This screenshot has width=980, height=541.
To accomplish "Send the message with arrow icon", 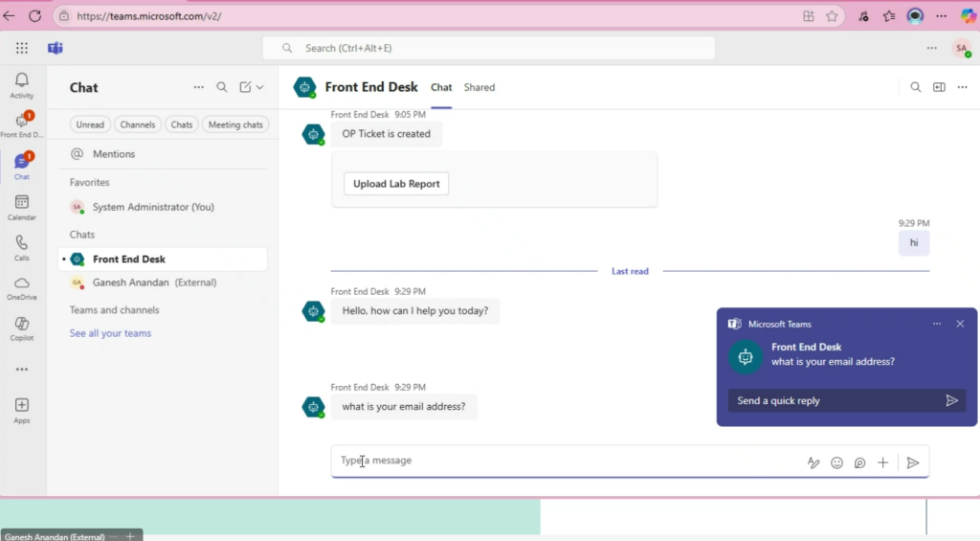I will [x=913, y=462].
